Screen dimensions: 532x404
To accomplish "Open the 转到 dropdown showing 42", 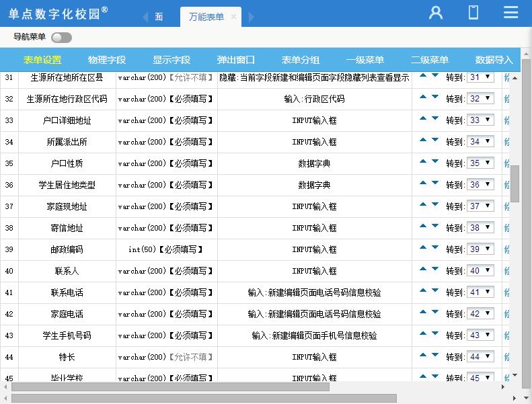I will [x=480, y=314].
